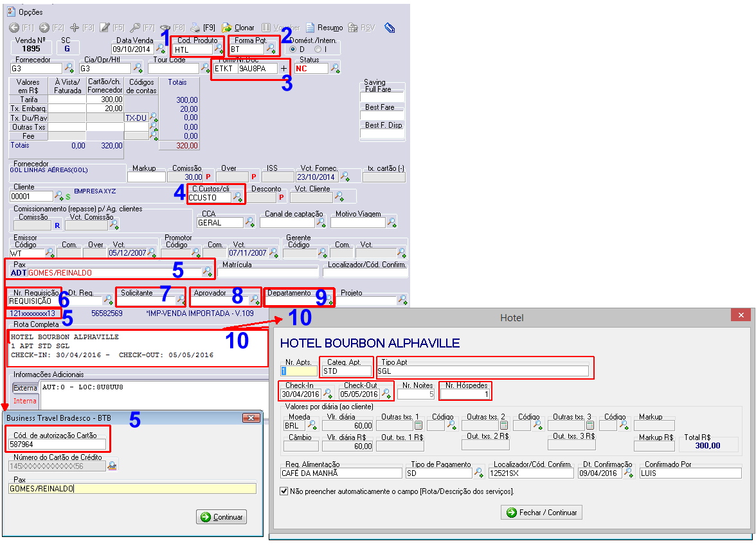The width and height of the screenshot is (756, 546).
Task: Edit the sale using F5 pencil icon
Action: [x=105, y=28]
